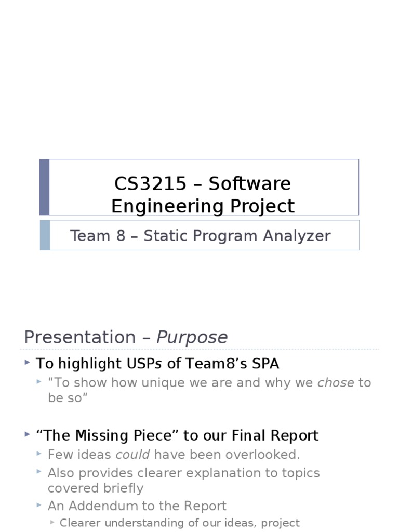
Task: Click the title "CS3215 – Software Engineering Project"
Action: (203, 195)
